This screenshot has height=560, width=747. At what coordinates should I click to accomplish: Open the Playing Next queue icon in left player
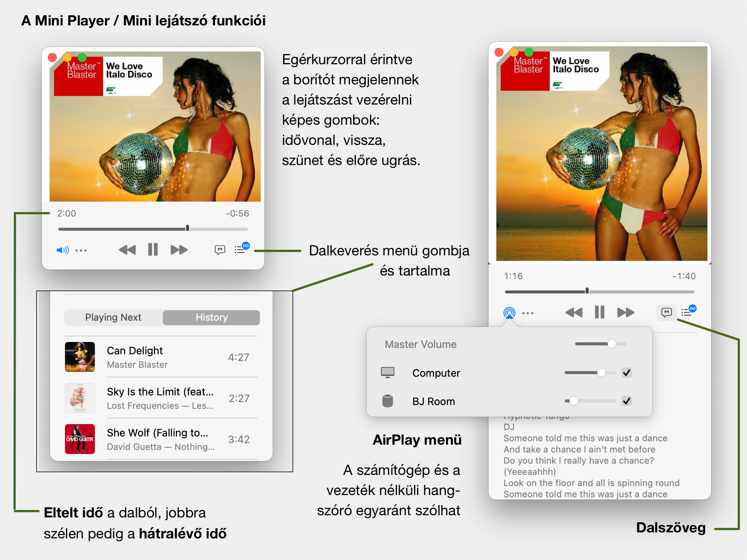pos(241,248)
